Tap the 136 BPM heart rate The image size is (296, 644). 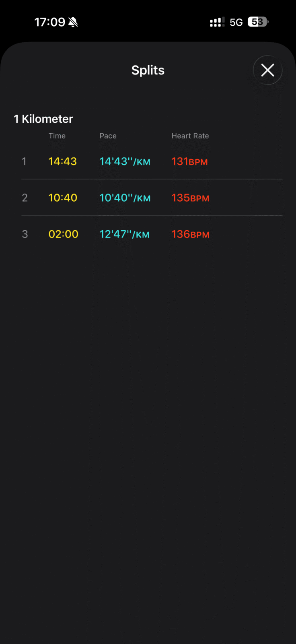coord(190,234)
